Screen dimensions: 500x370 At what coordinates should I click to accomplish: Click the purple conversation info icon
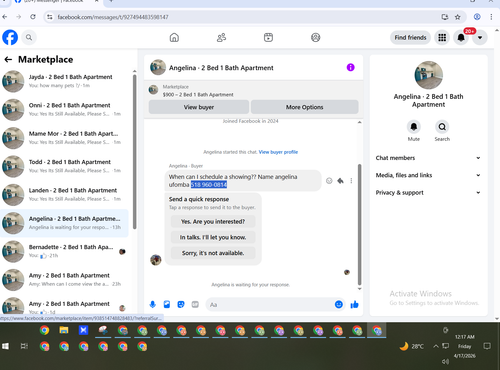(351, 67)
